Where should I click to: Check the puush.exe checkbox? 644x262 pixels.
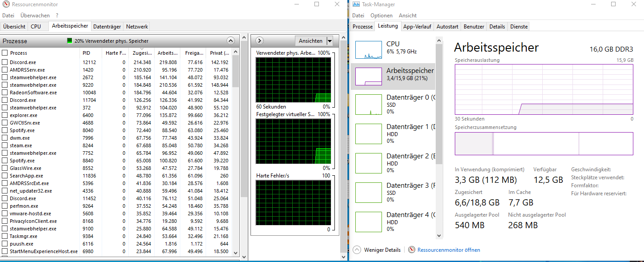5,244
